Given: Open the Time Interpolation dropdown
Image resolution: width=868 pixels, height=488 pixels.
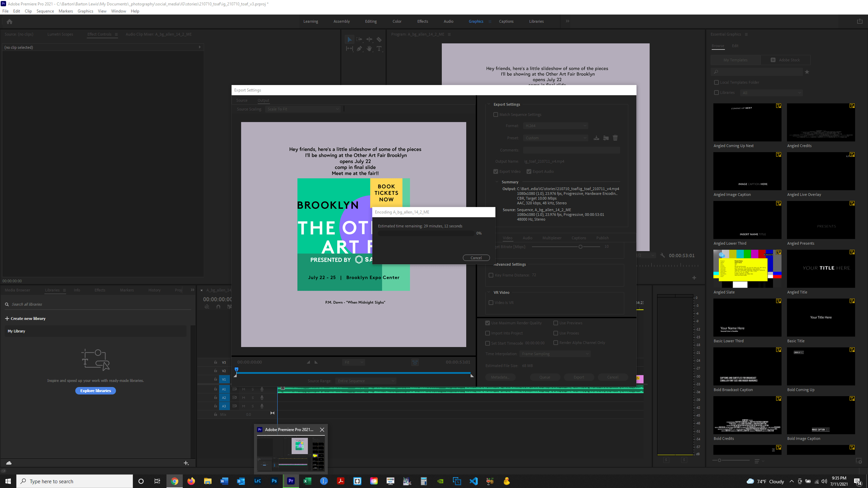Looking at the screenshot, I should (554, 353).
